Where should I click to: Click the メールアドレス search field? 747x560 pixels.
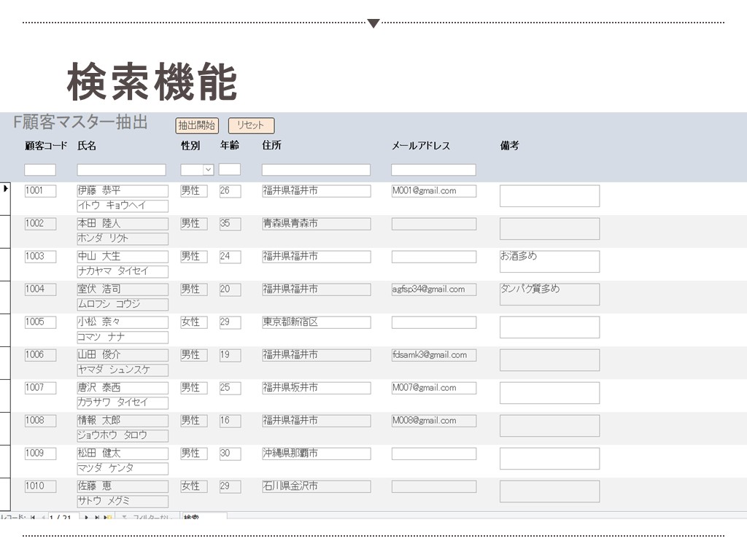[x=433, y=170]
